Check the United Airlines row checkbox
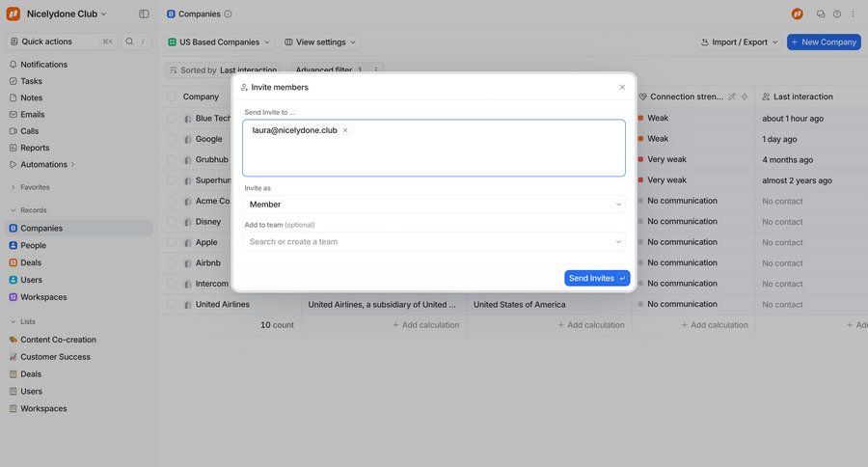The width and height of the screenshot is (868, 467). (x=172, y=304)
